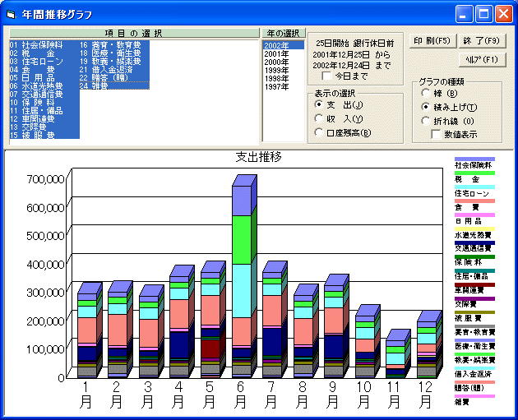This screenshot has width=518, height=420.
Task: Choose the 口座残高 display option
Action: [x=319, y=132]
